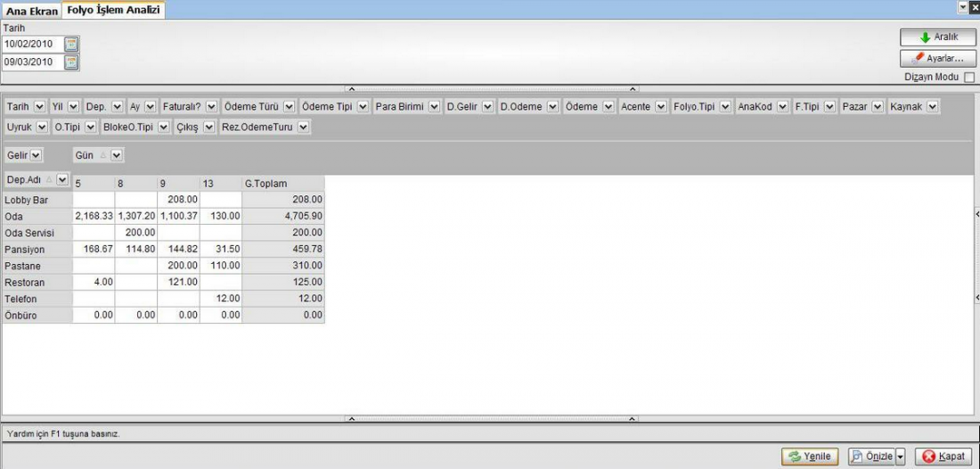Viewport: 980px width, 469px height.
Task: Click the right collapse arrow above the filter area
Action: click(x=633, y=89)
